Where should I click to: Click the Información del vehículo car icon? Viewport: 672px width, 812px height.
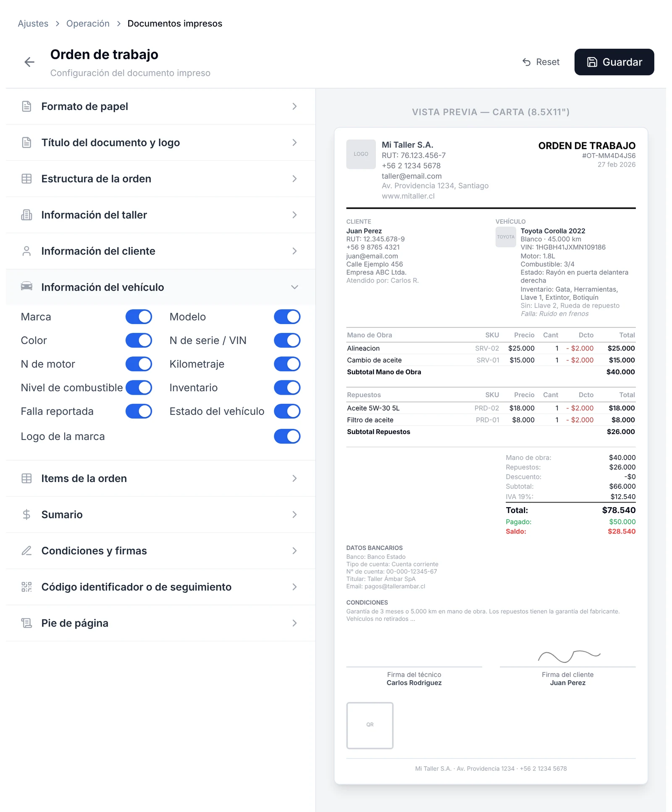point(26,286)
